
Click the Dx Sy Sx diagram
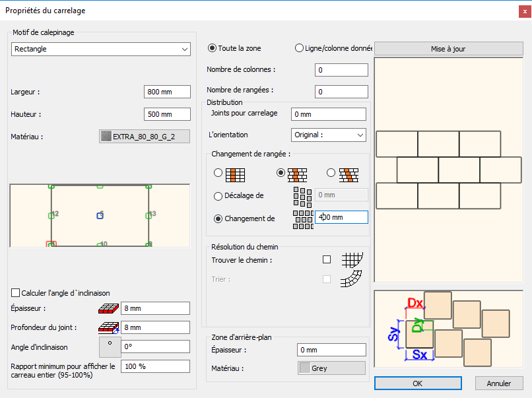(449, 329)
